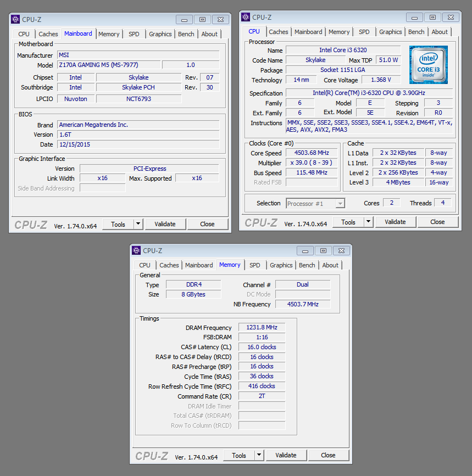Click the CPU-Z app icon in Memory window title bar
Viewport: 472px width, 476px height.
pyautogui.click(x=136, y=250)
